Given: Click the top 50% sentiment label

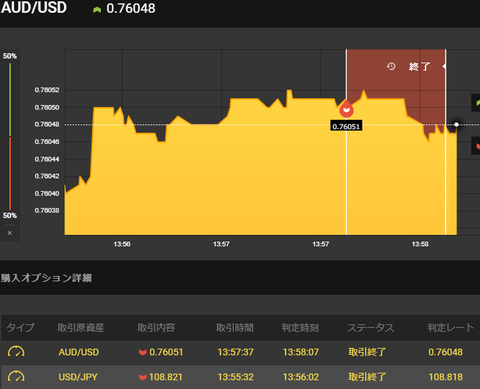Looking at the screenshot, I should coord(10,56).
